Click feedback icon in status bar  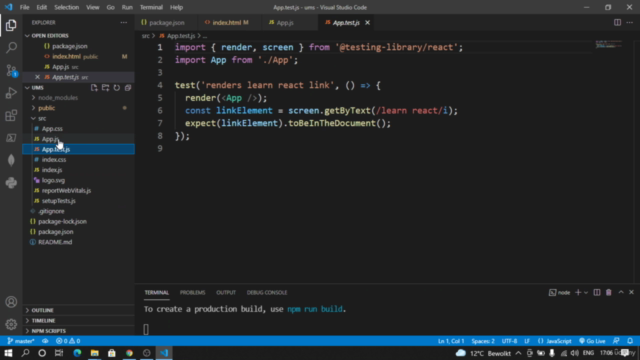pyautogui.click(x=616, y=341)
